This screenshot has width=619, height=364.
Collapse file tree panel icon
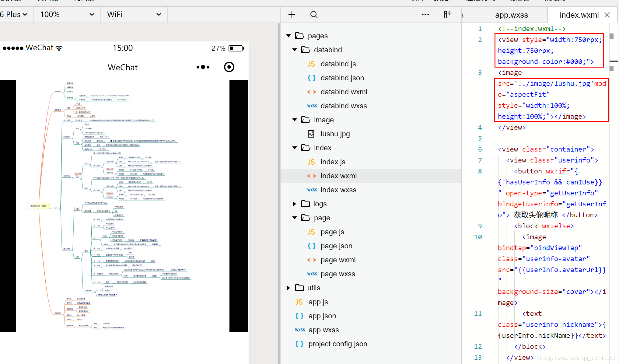click(x=448, y=14)
